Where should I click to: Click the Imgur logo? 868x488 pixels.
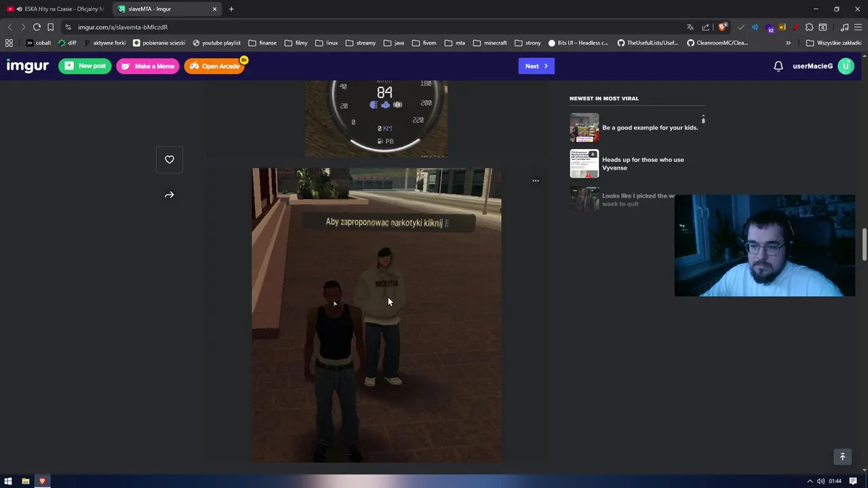coord(27,66)
